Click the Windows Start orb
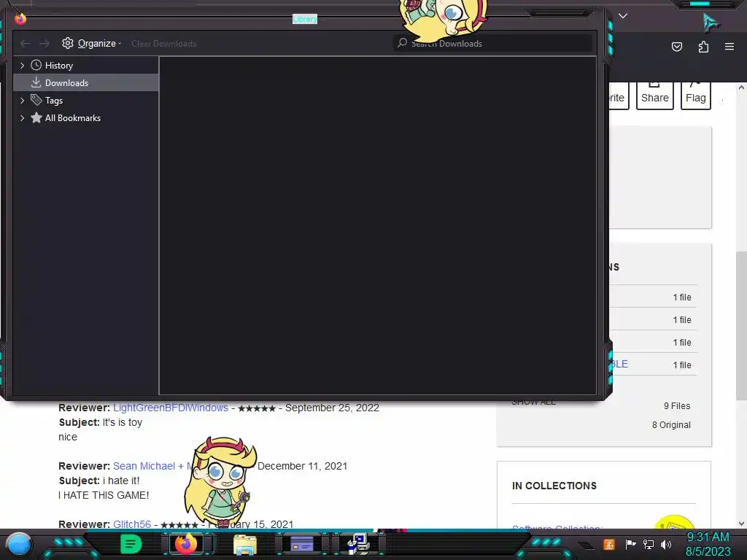Screen dimensions: 747x560 click(x=18, y=544)
